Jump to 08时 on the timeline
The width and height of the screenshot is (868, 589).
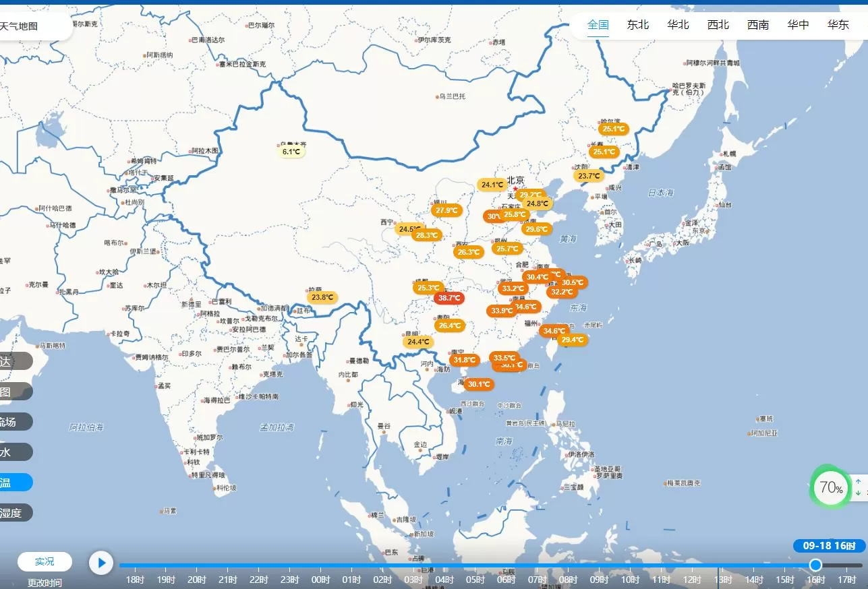[568, 580]
